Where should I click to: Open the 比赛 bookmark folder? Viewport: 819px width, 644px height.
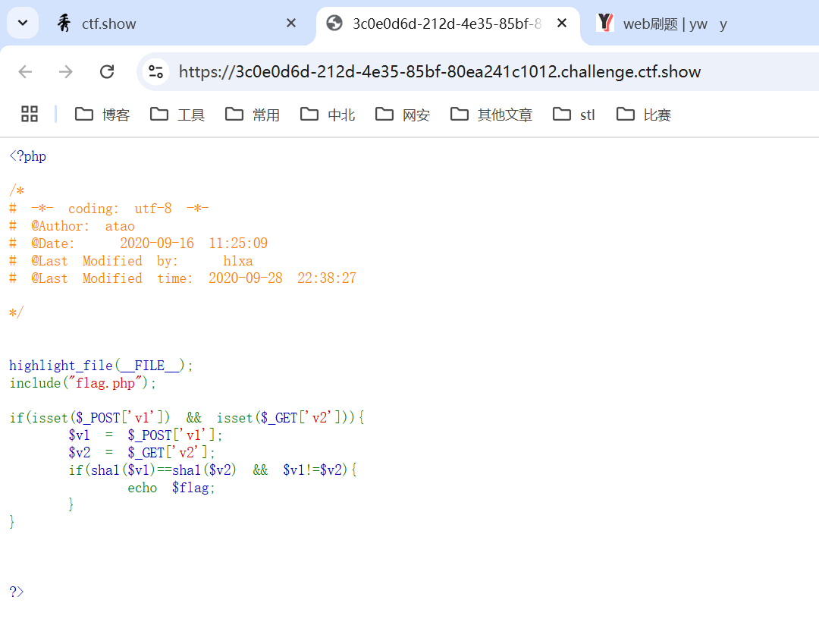coord(644,115)
